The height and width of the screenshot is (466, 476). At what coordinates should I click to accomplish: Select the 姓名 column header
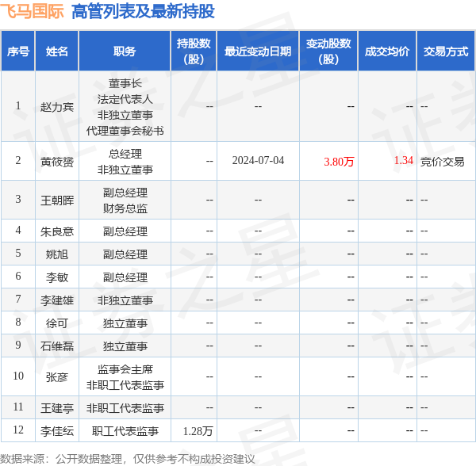tap(57, 51)
